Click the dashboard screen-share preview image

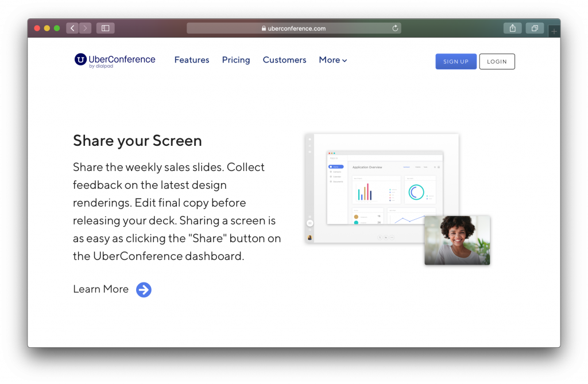382,188
